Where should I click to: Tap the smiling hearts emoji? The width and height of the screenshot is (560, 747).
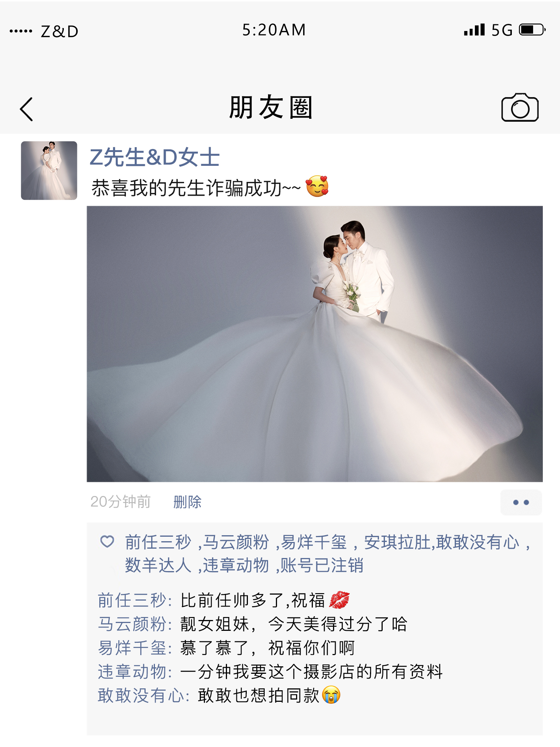[x=317, y=186]
